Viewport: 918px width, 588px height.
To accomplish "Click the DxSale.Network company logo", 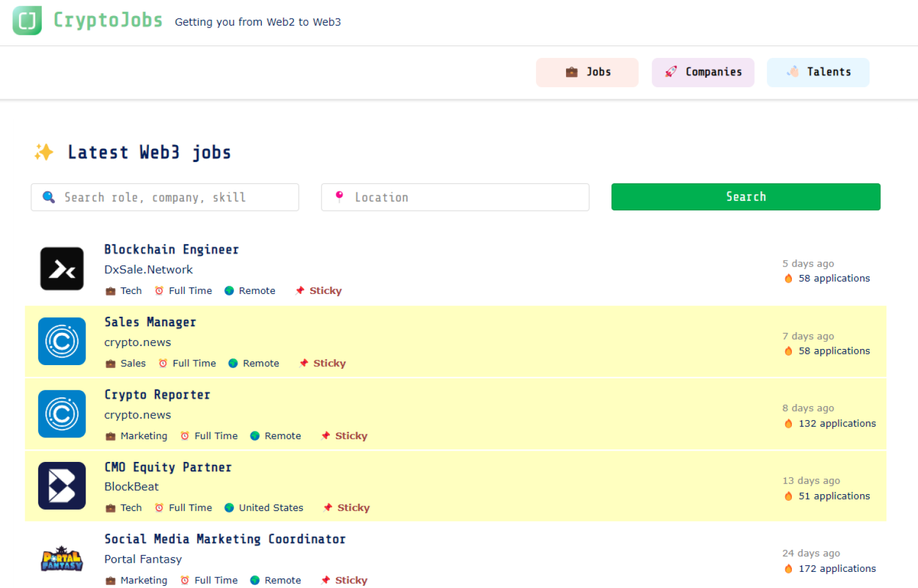I will (62, 268).
